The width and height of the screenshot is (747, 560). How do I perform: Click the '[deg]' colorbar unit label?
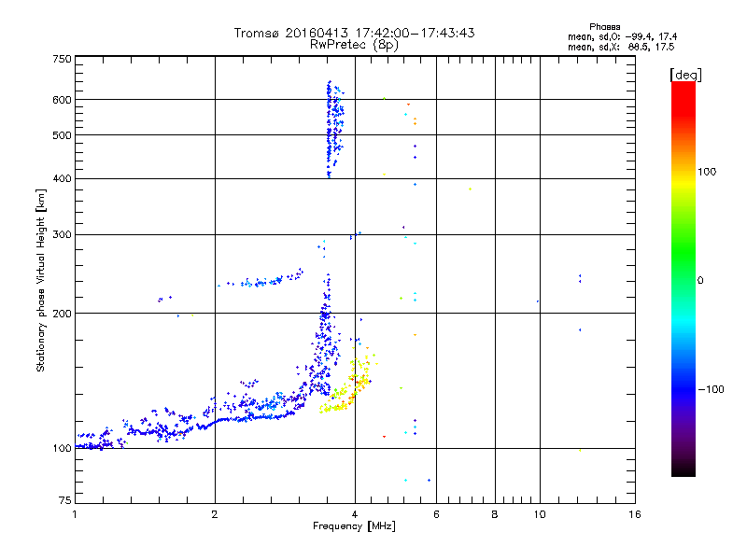click(x=685, y=75)
